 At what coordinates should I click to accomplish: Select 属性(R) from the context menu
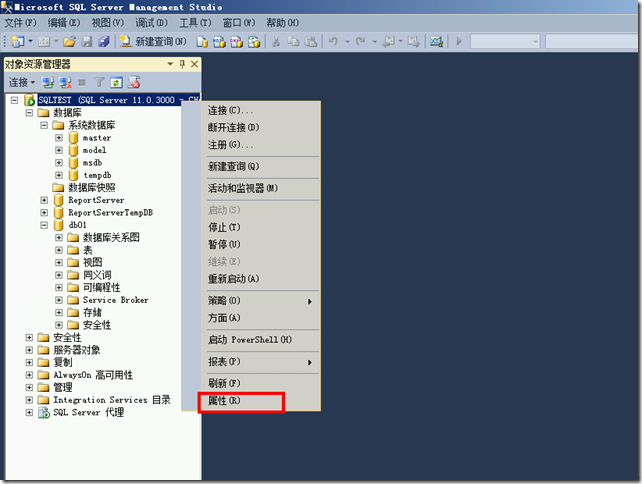pos(224,402)
